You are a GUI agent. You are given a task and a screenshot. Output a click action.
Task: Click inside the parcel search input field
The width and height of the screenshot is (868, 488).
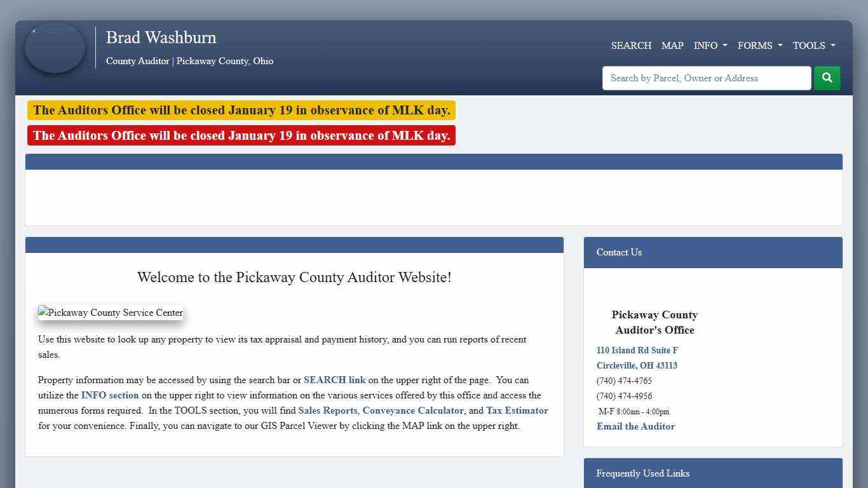706,78
